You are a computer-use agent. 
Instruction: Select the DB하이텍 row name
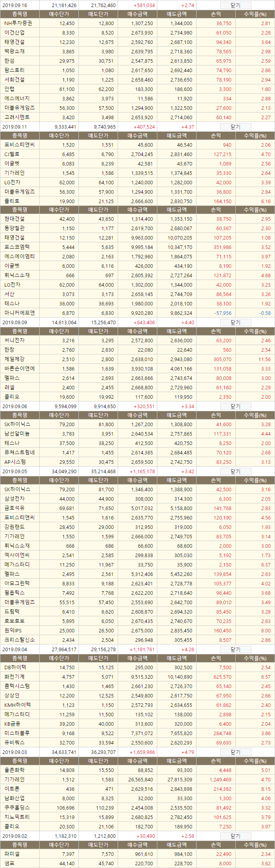point(15,667)
